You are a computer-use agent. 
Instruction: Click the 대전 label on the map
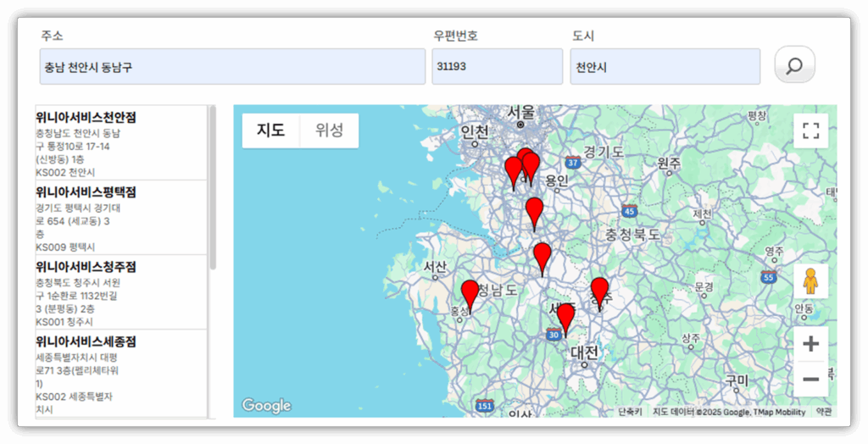[584, 352]
